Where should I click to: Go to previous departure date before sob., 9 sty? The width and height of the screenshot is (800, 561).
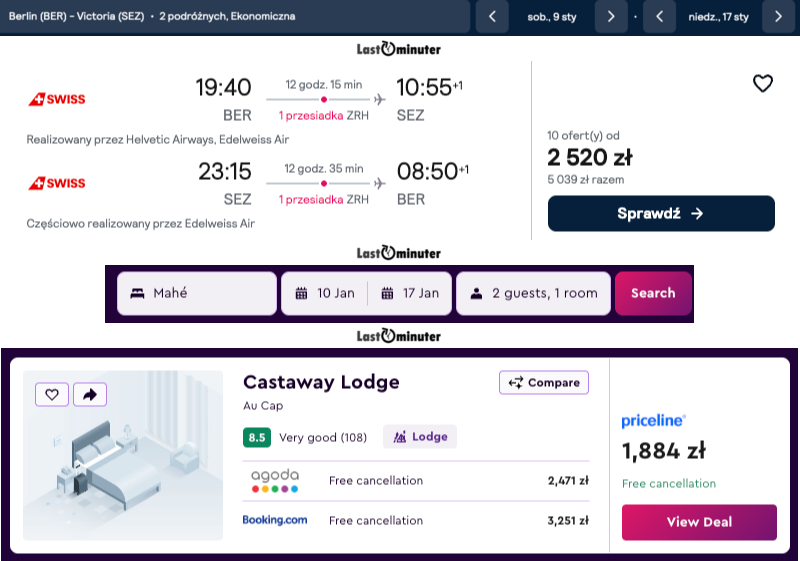tap(492, 16)
